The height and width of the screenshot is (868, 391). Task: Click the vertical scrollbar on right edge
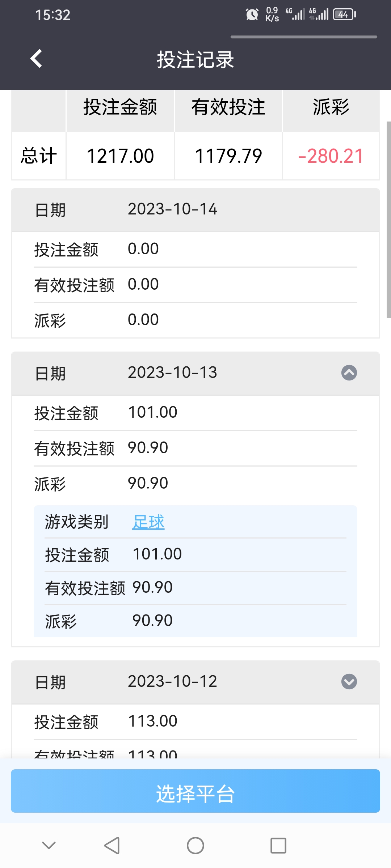pos(388,220)
